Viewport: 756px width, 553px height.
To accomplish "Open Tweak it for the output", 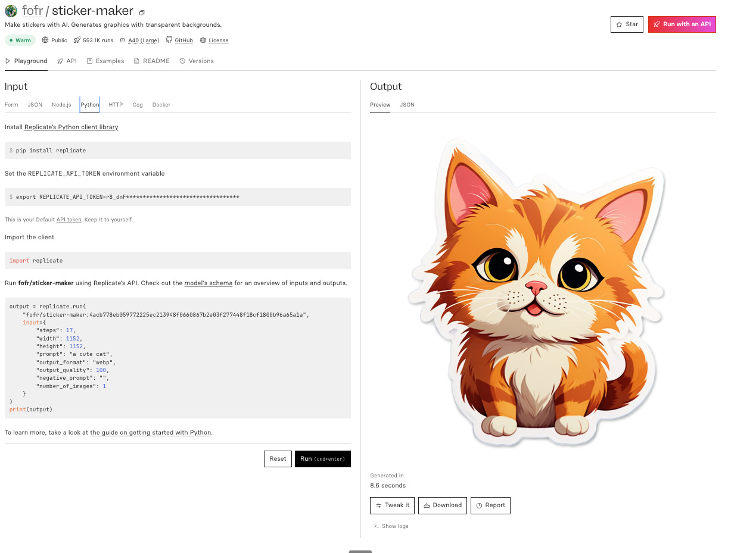I will click(x=392, y=505).
